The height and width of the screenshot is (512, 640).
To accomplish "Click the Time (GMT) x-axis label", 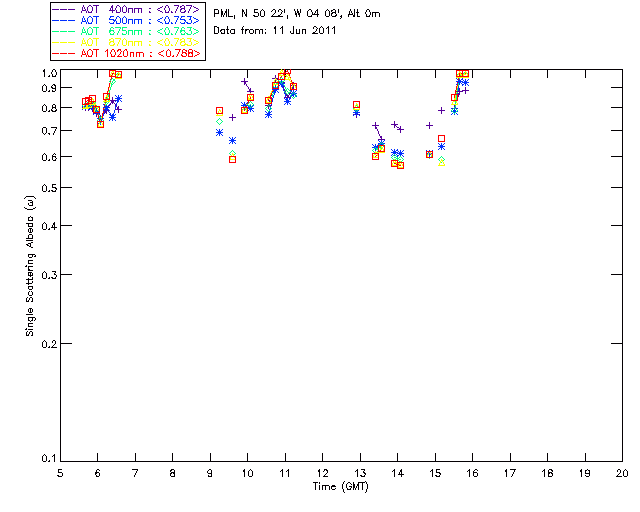I will [x=341, y=485].
